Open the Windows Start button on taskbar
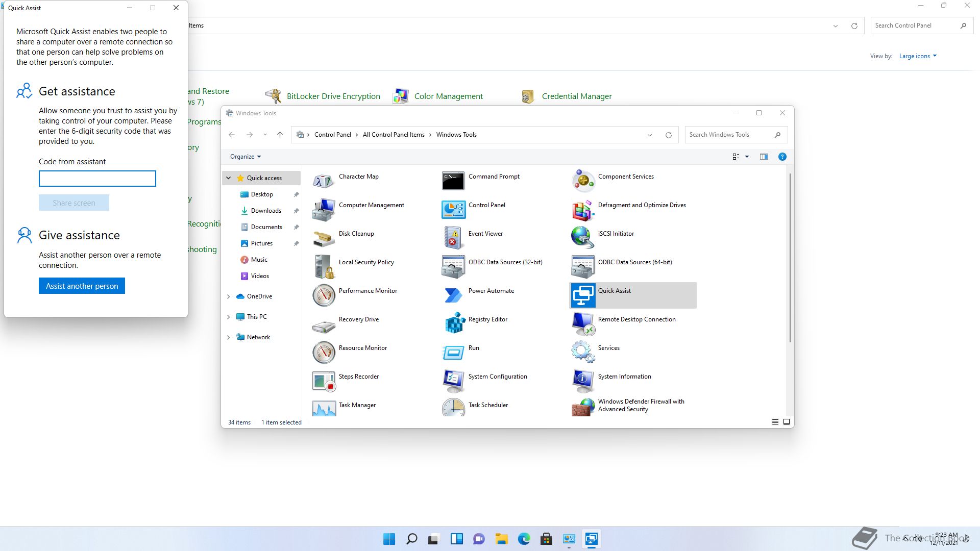The height and width of the screenshot is (551, 980). coord(389,539)
